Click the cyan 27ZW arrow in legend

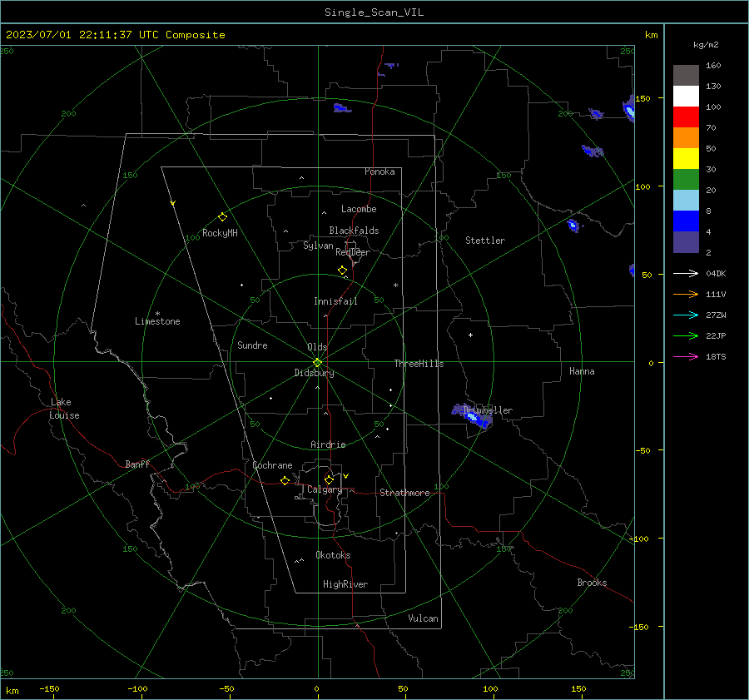point(686,315)
